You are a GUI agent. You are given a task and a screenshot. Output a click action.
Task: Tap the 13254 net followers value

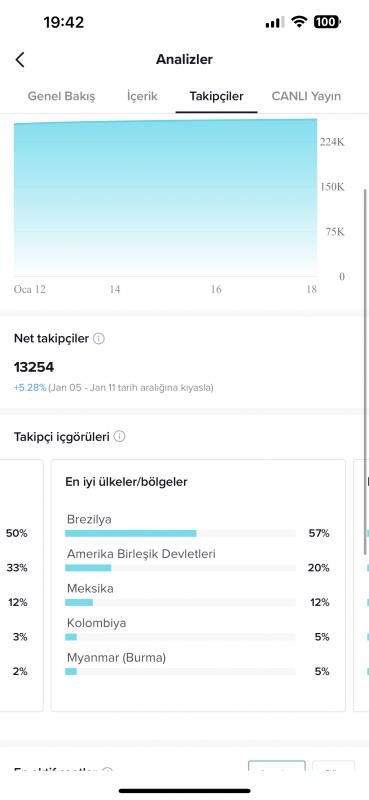pyautogui.click(x=34, y=367)
